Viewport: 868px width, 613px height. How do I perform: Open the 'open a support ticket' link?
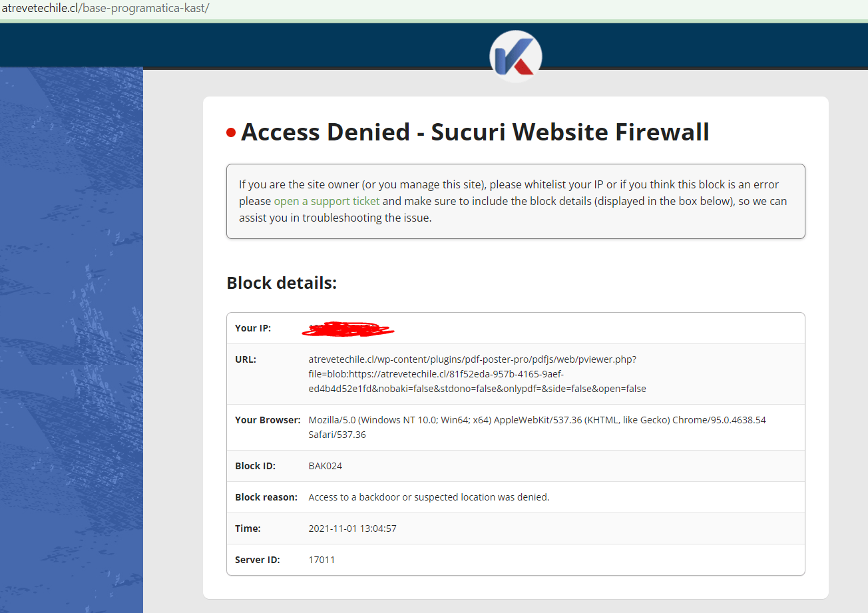pos(327,201)
